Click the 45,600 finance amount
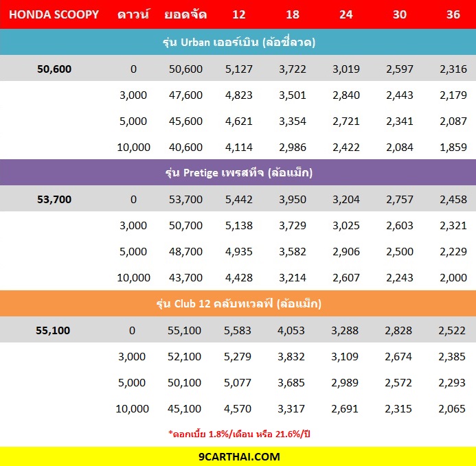This screenshot has height=466, width=476. tap(185, 121)
